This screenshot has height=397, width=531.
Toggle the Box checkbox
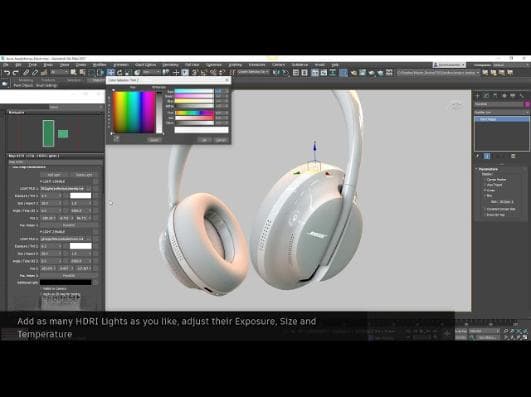(x=485, y=196)
